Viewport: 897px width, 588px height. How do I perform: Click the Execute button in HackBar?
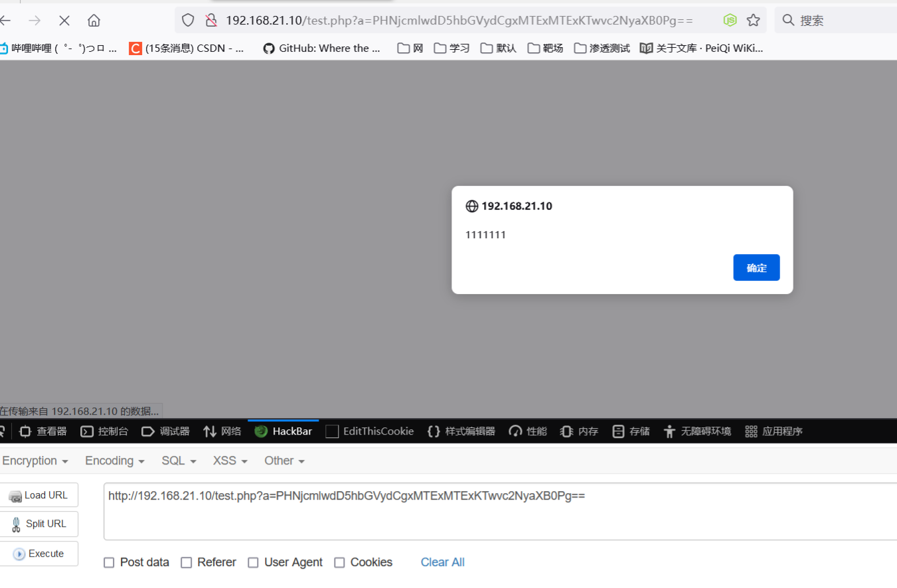point(40,553)
